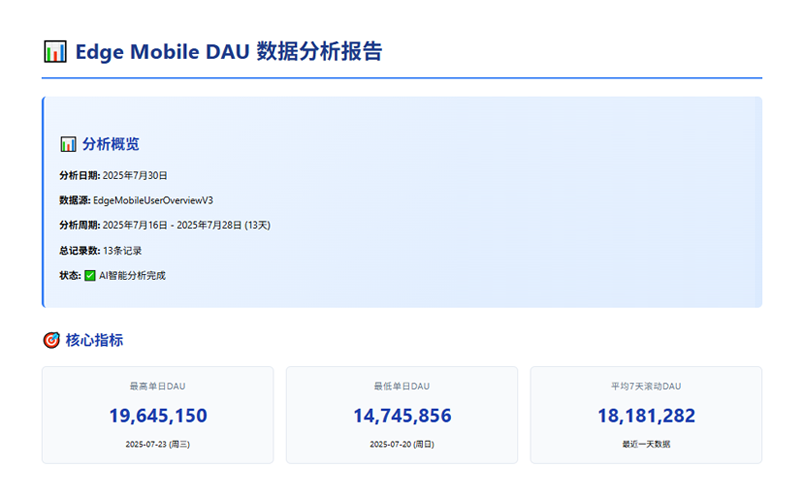Select the value 18,181,282
Screen dimensions: 800x500
tap(646, 415)
